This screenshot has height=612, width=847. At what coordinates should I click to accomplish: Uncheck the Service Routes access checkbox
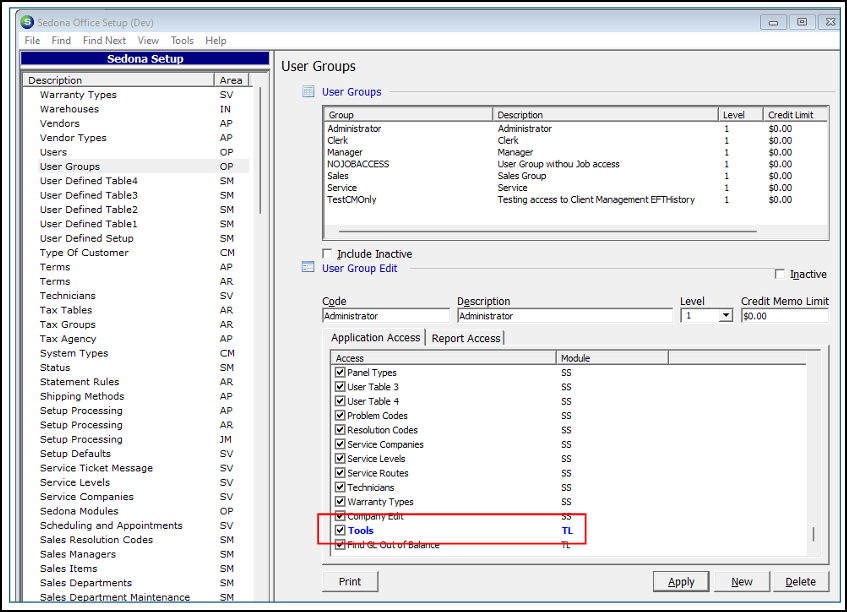pos(340,473)
